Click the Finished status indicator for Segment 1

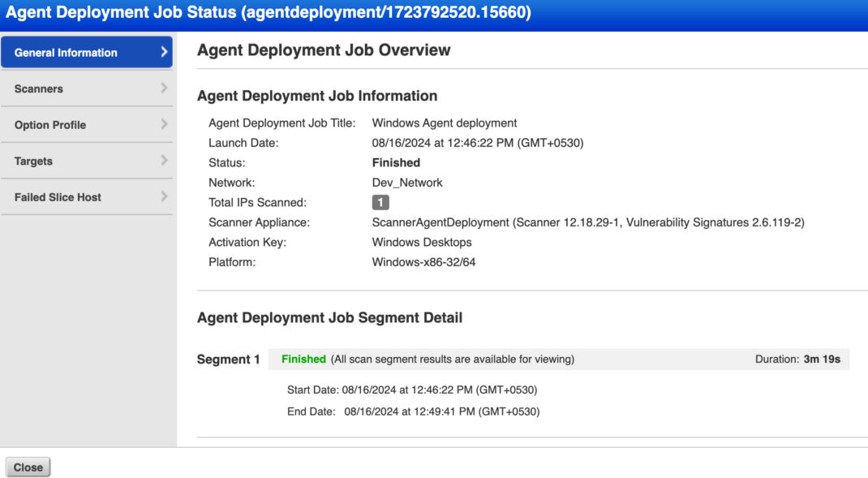303,358
